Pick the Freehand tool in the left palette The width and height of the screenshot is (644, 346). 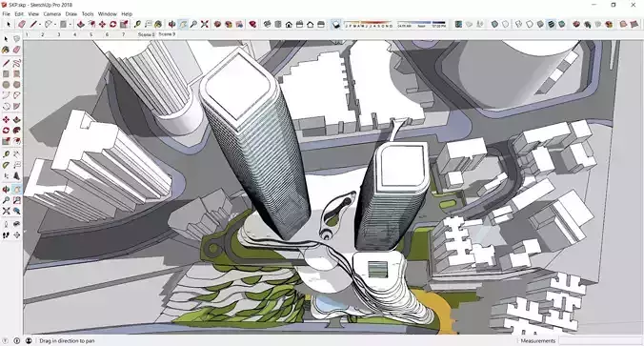(16, 63)
